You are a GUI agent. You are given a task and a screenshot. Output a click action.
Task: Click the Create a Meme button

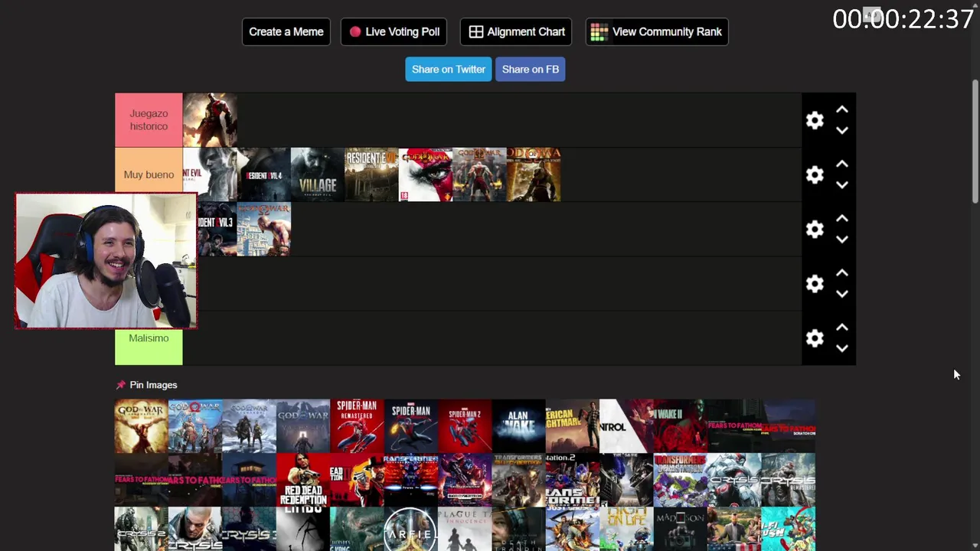coord(286,31)
